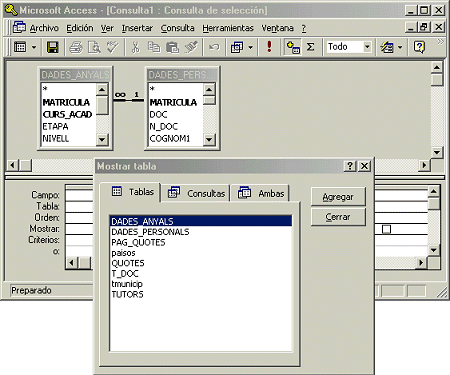
Task: Click DADES_PERS field list scroll up arrow
Action: pyautogui.click(x=209, y=89)
